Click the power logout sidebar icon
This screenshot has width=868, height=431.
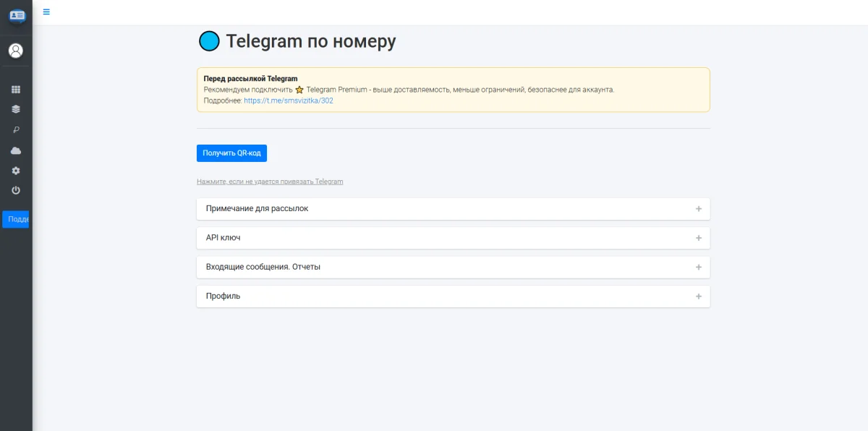click(x=16, y=190)
